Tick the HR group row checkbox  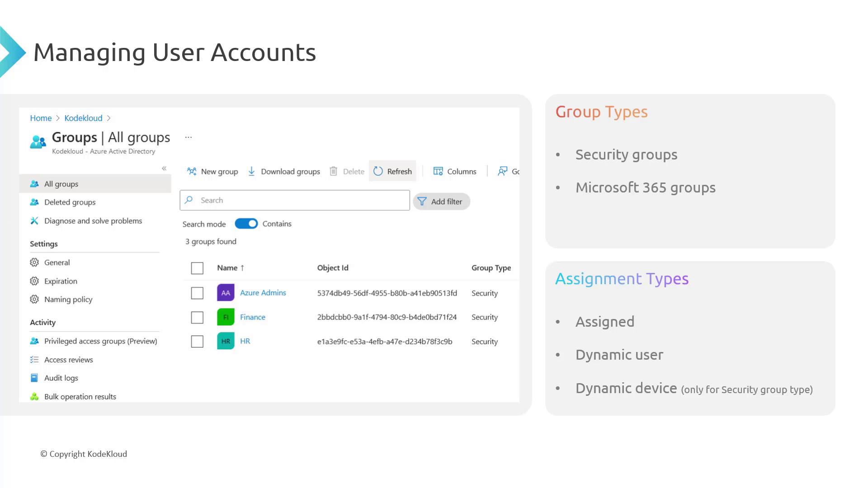tap(197, 342)
